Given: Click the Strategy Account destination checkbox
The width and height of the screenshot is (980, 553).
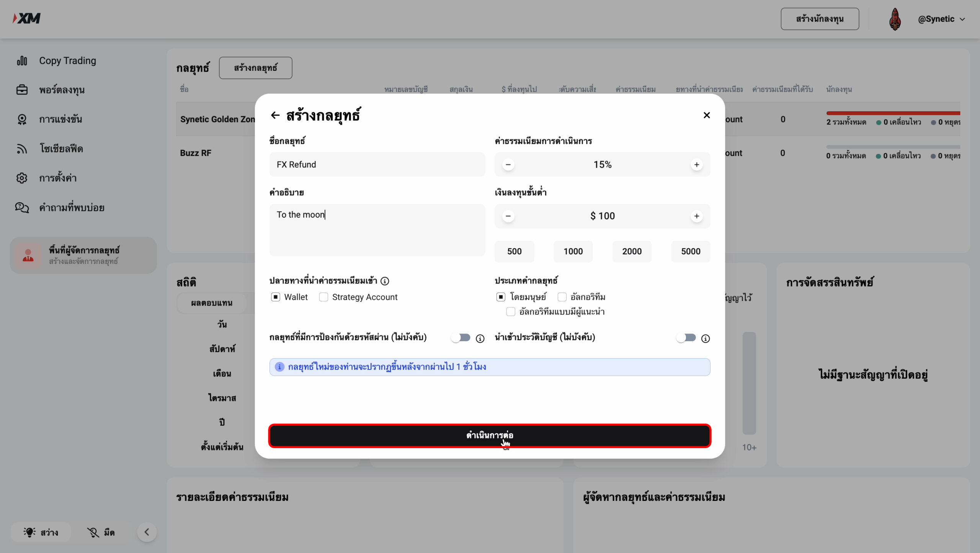Looking at the screenshot, I should coord(323,297).
